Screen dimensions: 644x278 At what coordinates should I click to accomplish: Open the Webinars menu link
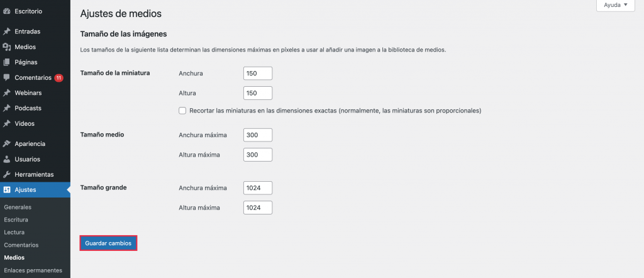point(29,93)
